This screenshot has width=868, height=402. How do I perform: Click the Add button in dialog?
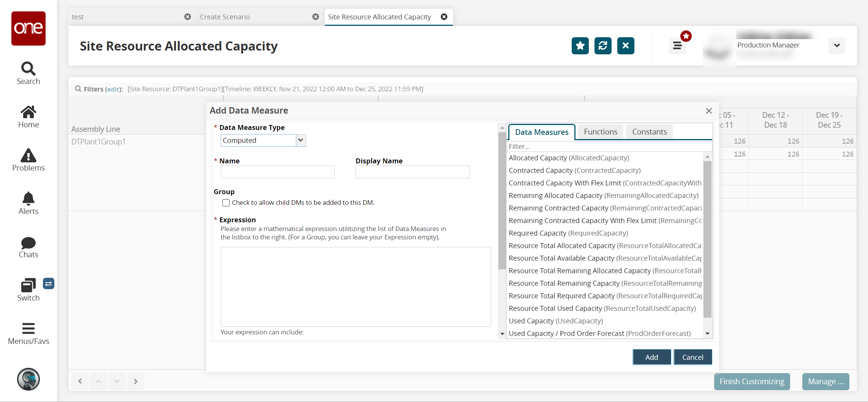(651, 357)
